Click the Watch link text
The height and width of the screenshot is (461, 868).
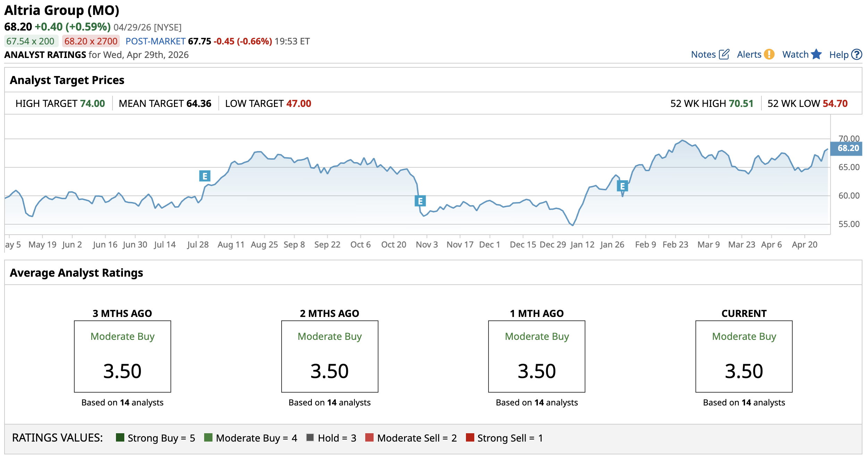coord(795,55)
